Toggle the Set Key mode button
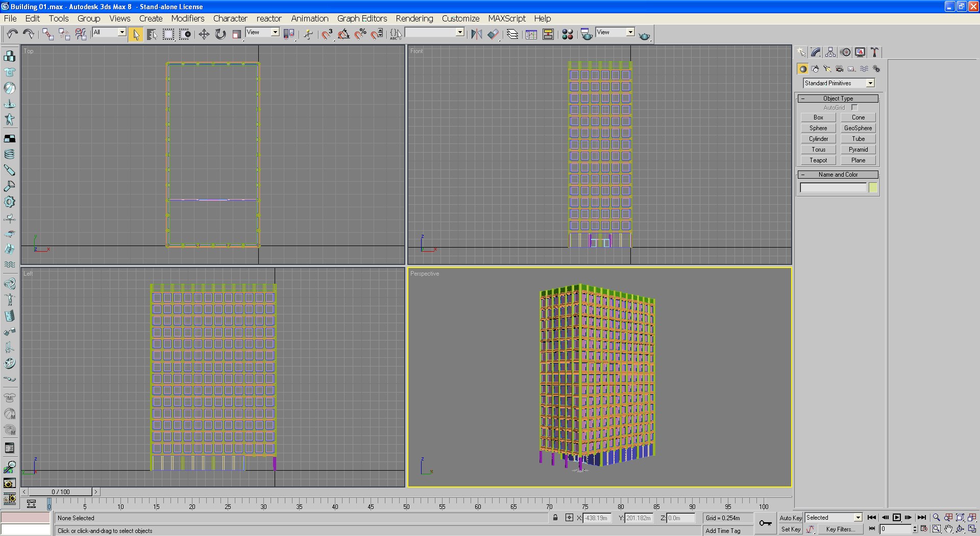 click(791, 529)
